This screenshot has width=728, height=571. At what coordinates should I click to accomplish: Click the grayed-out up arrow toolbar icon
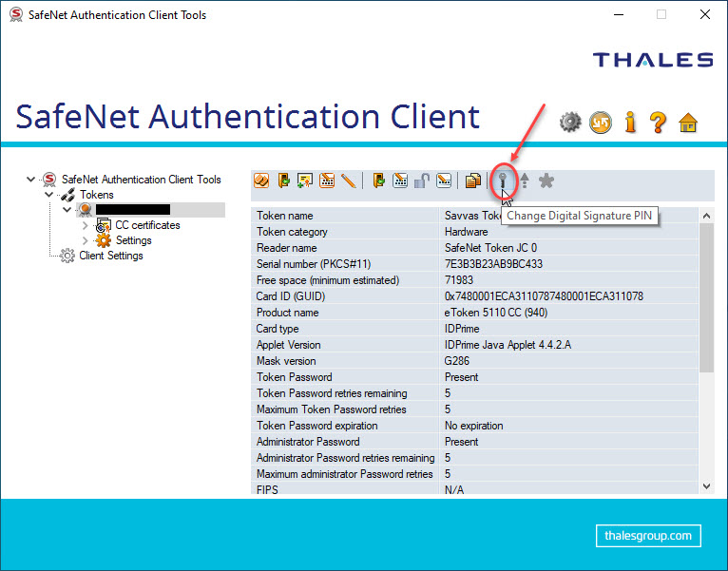point(524,181)
